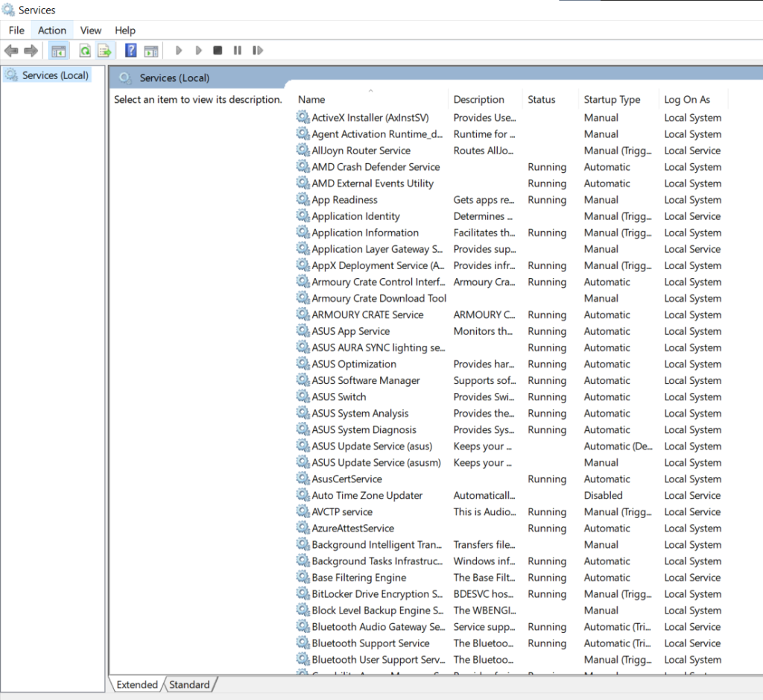Select AppX Deployment Service row

(x=510, y=265)
